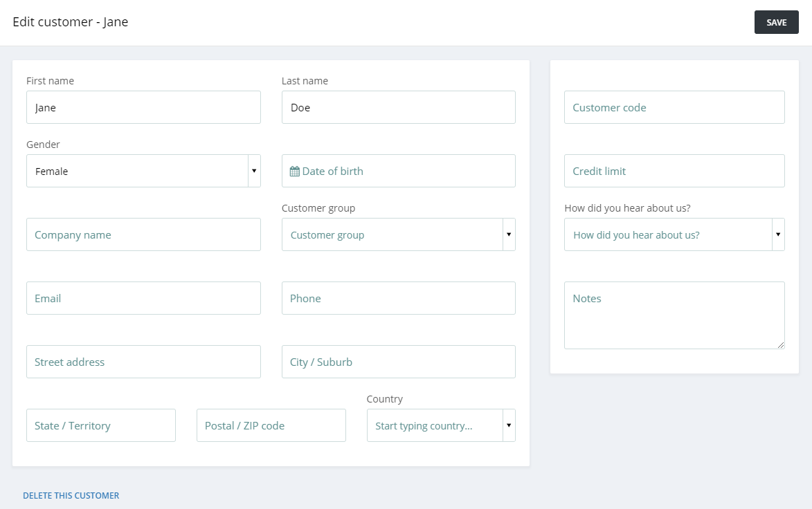Click the City / Suburb input field
This screenshot has width=812, height=509.
click(398, 362)
